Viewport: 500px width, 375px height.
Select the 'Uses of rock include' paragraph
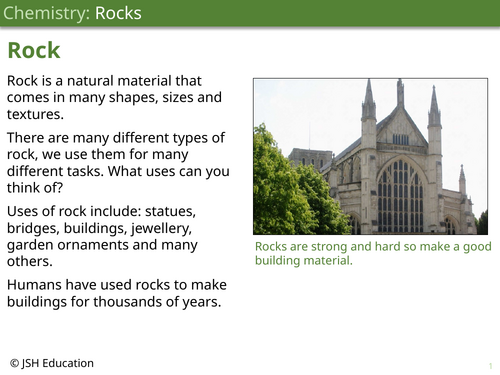(x=102, y=236)
